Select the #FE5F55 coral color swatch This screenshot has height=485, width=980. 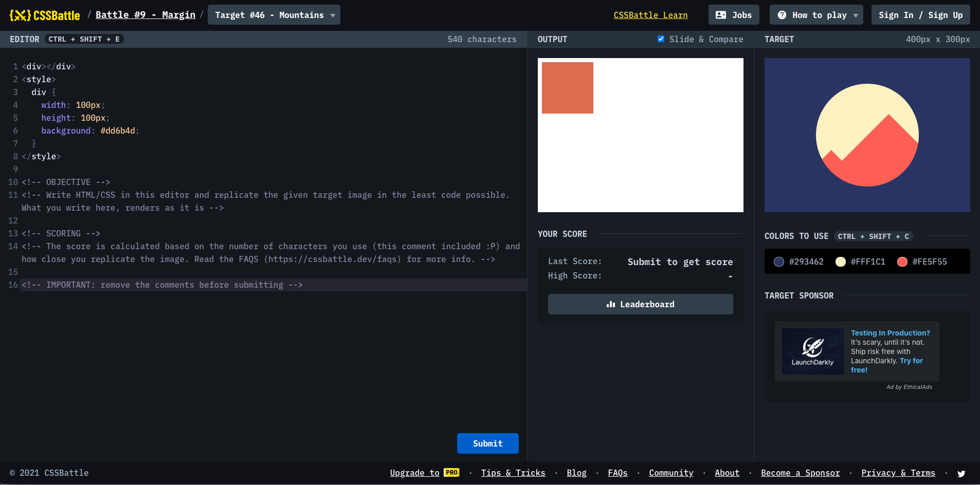point(902,262)
